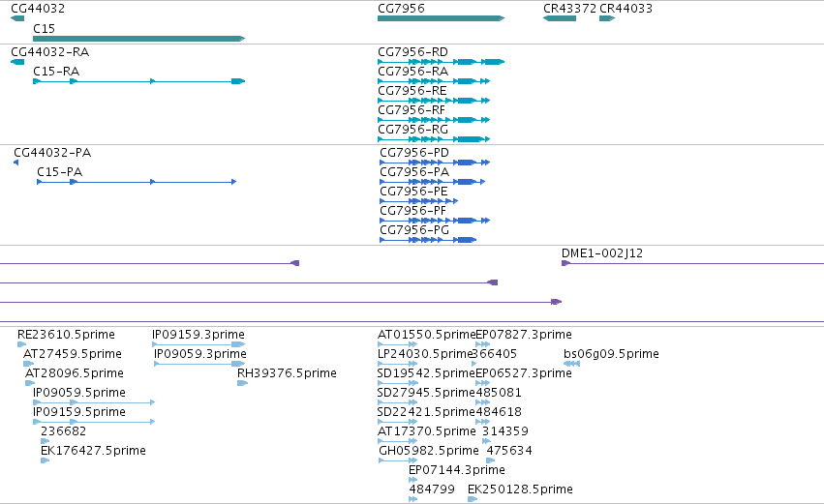
Task: Open the EP06527.3prime EST label
Action: [524, 373]
